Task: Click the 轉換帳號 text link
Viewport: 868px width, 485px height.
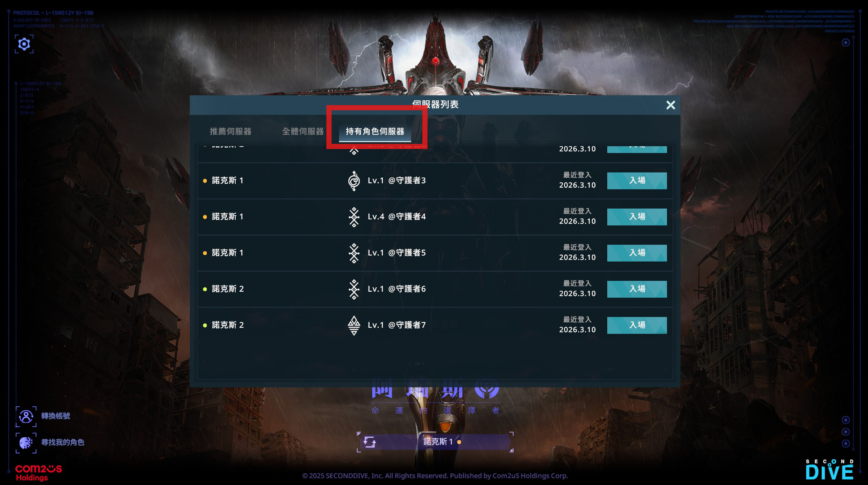Action: click(56, 416)
